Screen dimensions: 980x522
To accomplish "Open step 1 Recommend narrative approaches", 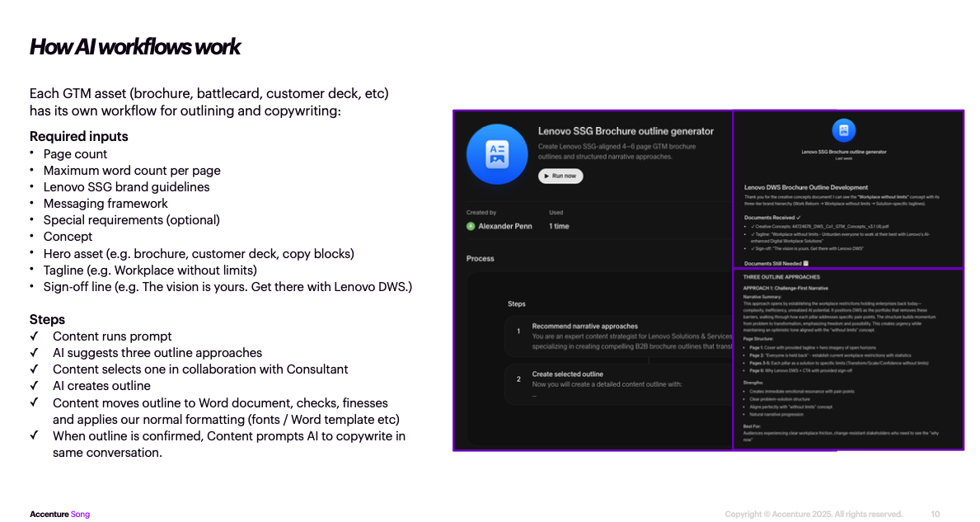I will (619, 336).
